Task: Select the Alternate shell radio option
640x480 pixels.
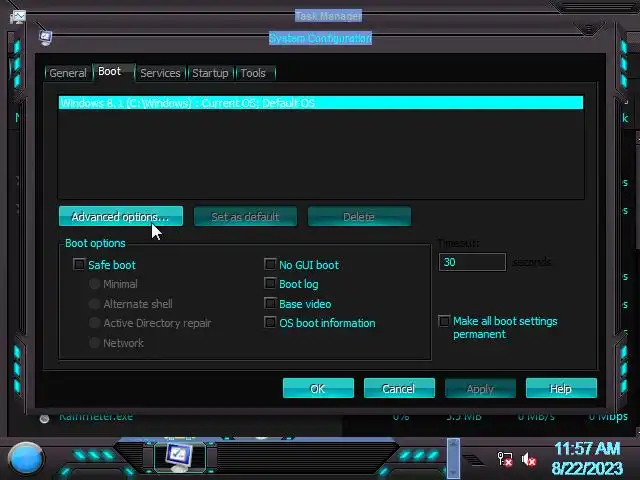Action: click(x=94, y=304)
